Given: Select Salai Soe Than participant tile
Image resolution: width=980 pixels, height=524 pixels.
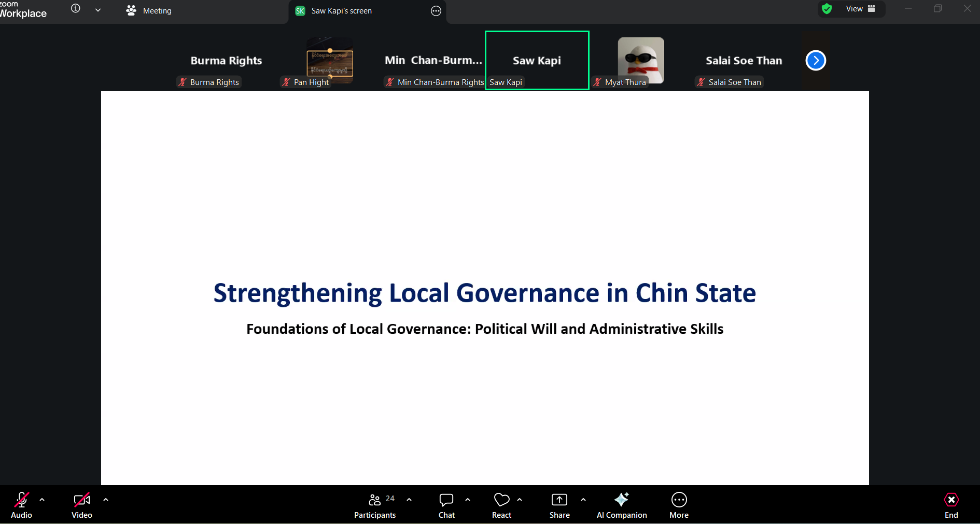Looking at the screenshot, I should point(744,61).
